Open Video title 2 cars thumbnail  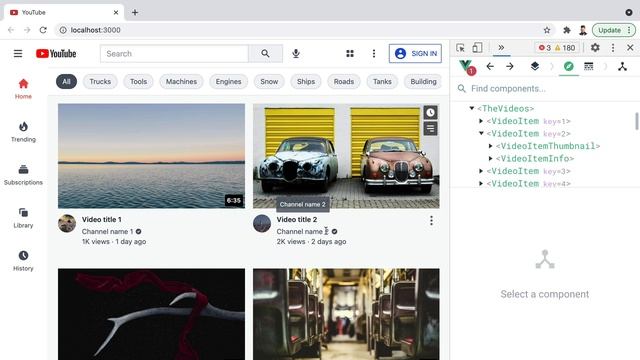[x=346, y=156]
